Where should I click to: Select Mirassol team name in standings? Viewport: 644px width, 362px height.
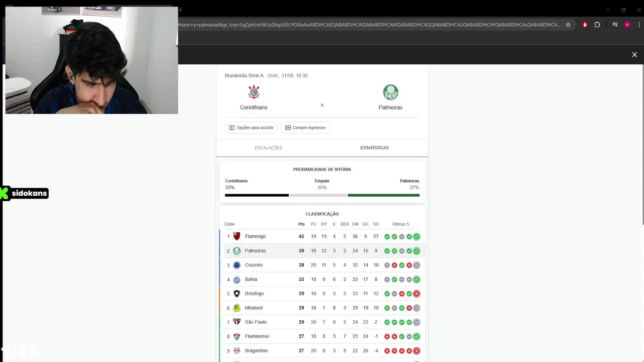[254, 308]
